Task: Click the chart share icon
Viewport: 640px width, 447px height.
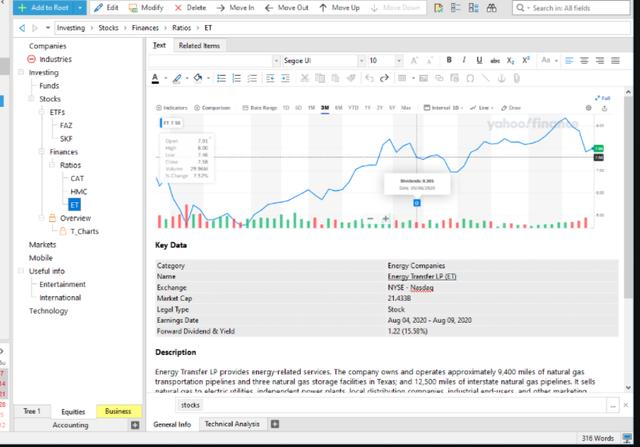Action: (604, 108)
